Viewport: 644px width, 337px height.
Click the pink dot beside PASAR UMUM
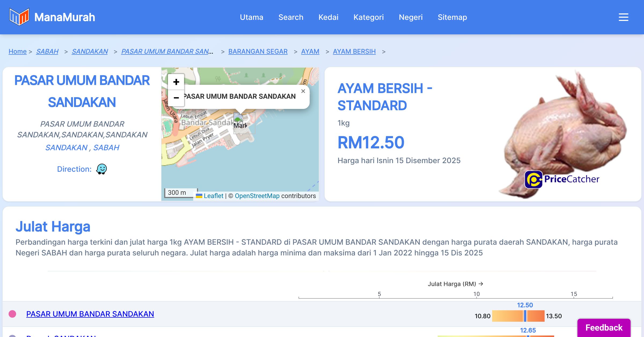[12, 314]
